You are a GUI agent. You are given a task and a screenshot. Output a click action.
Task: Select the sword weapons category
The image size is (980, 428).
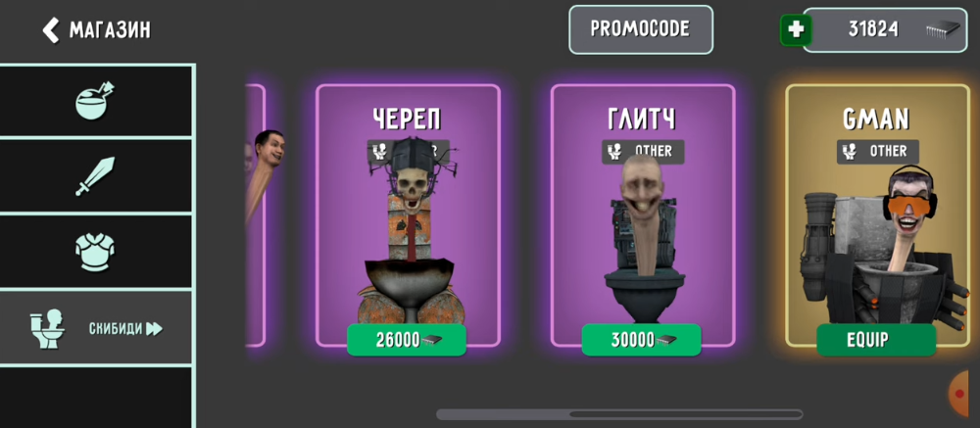tap(95, 176)
